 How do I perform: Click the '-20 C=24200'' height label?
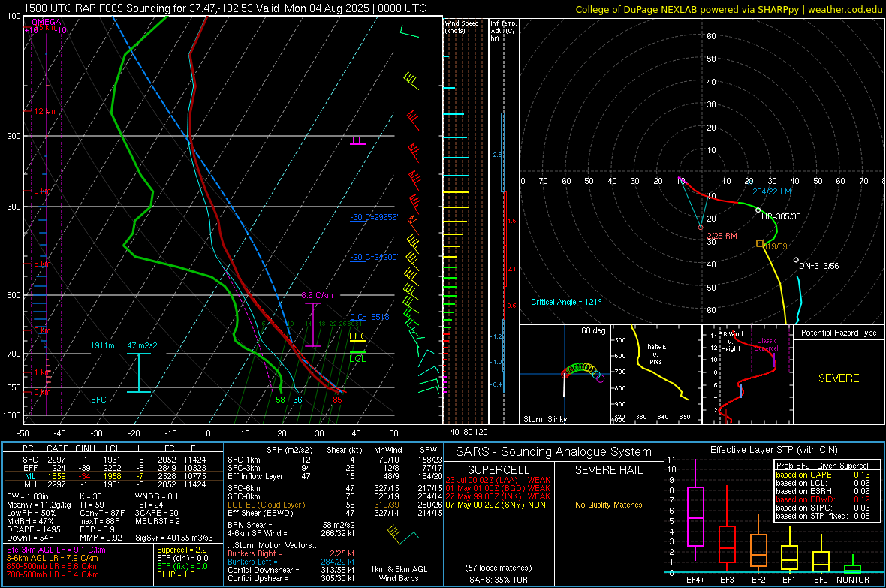coord(374,257)
